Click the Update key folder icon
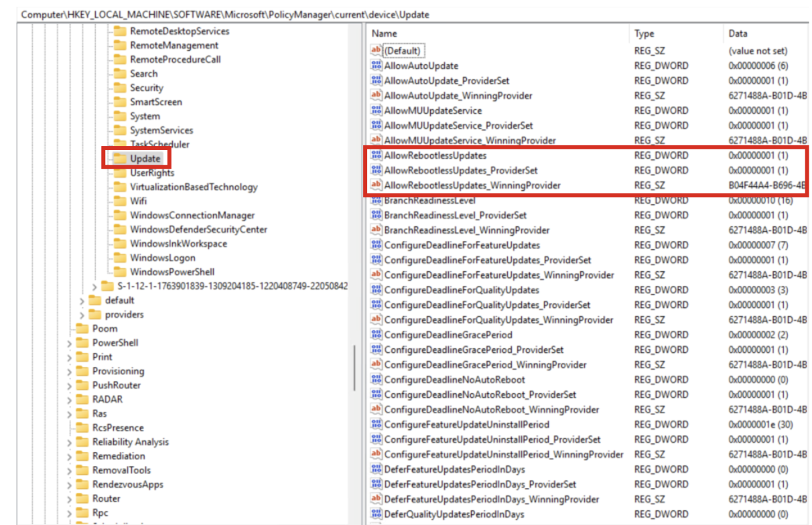The height and width of the screenshot is (525, 812). pyautogui.click(x=119, y=159)
